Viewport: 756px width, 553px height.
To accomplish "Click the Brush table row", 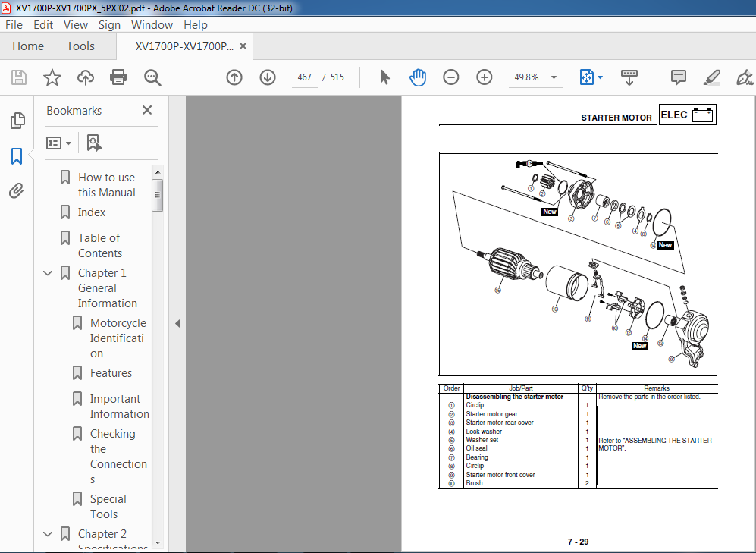I will (578, 483).
